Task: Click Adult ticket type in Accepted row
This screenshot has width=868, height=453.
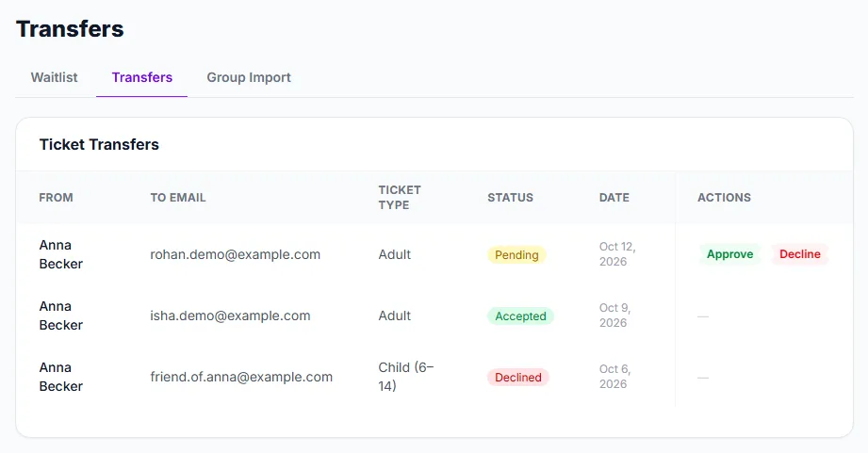Action: [395, 315]
